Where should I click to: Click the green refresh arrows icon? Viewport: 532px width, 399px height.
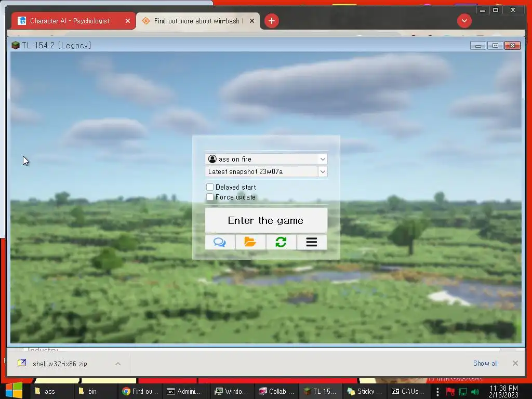[x=281, y=242]
